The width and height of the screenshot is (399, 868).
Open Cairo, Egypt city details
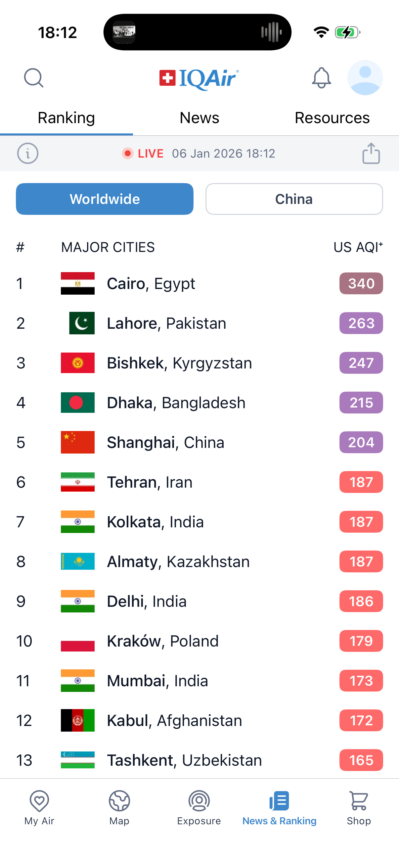pos(151,283)
